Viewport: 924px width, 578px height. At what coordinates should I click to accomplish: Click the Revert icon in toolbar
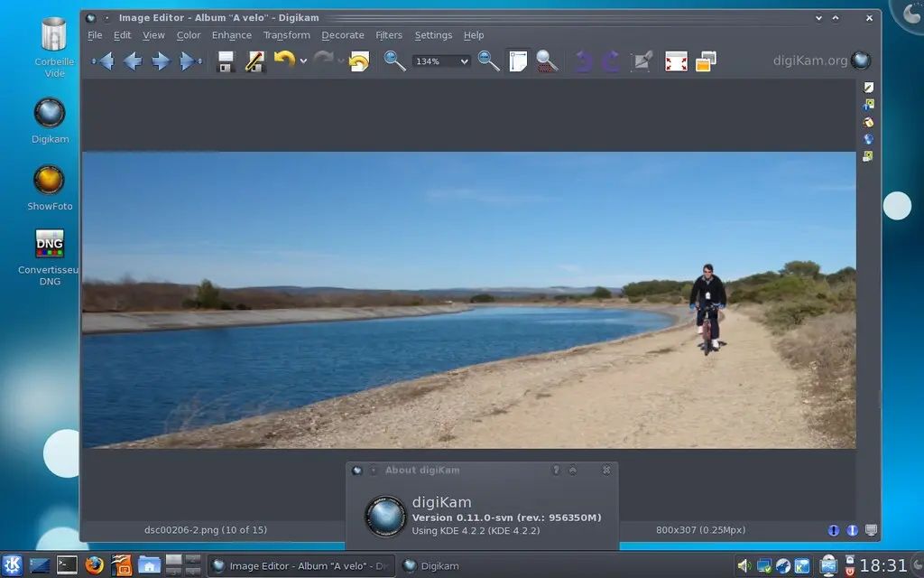click(358, 61)
